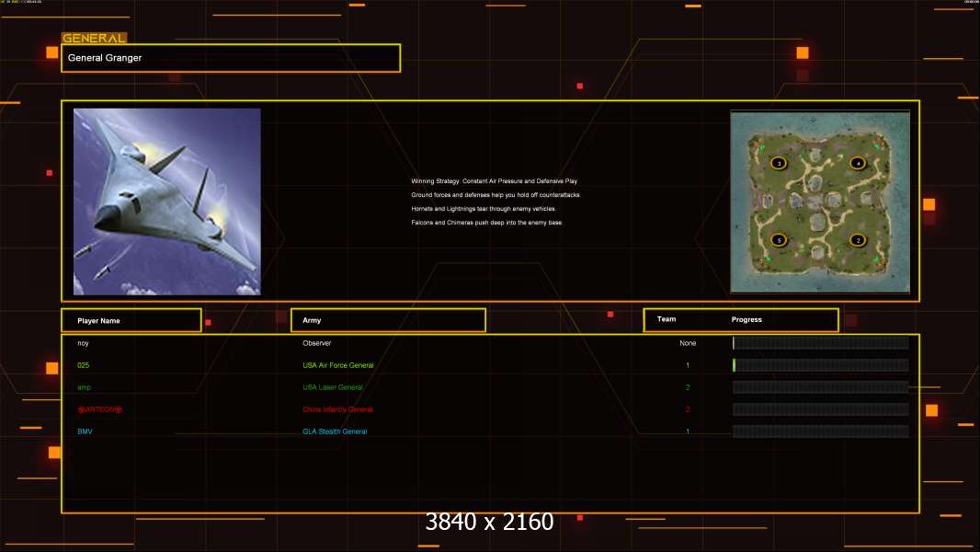Click the USA Laser General entry
The width and height of the screenshot is (980, 552).
[x=333, y=387]
